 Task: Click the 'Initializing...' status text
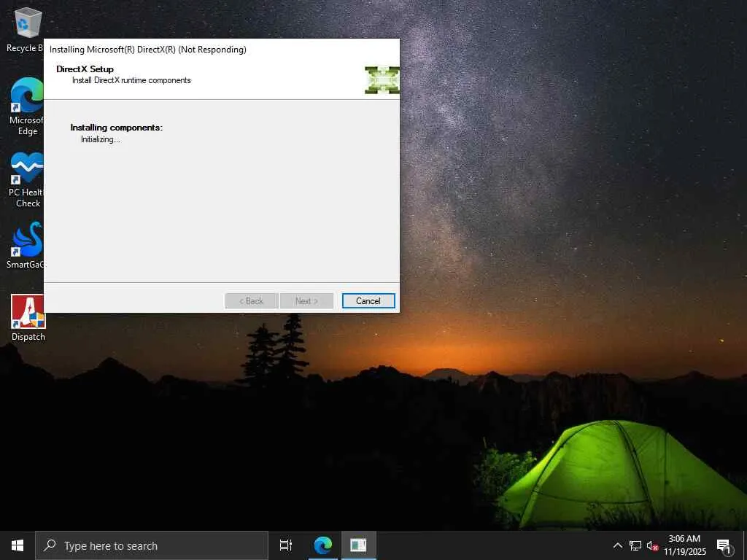(101, 139)
